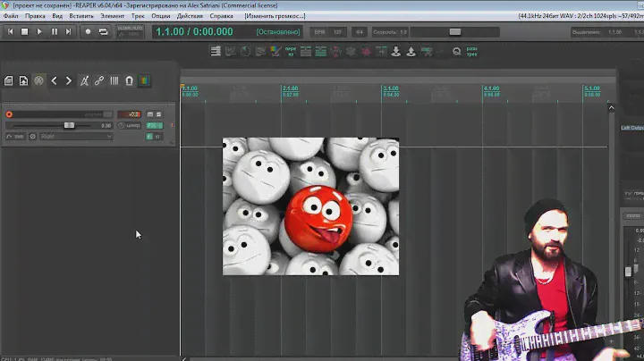Click the Redo right-arrow icon
Image resolution: width=644 pixels, height=361 pixels.
coord(69,80)
